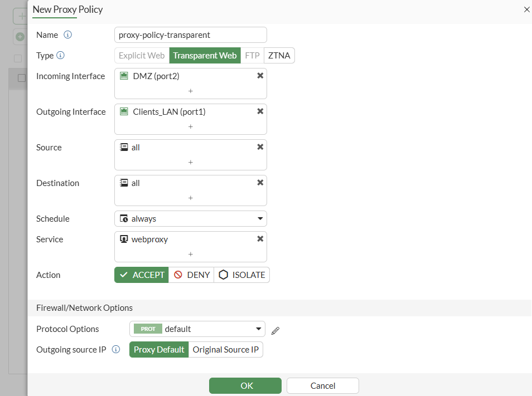Viewport: 532px width, 396px height.
Task: Remove the webproxy service entry
Action: (x=260, y=238)
